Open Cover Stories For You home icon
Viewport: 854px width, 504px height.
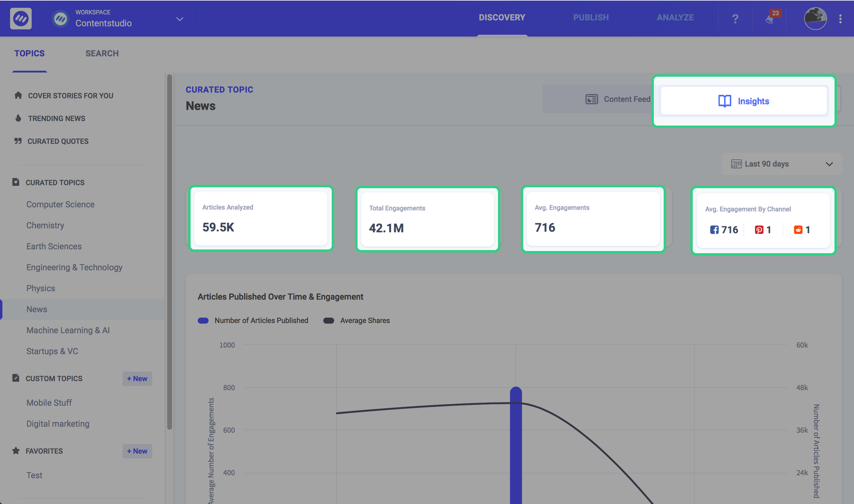pyautogui.click(x=18, y=95)
